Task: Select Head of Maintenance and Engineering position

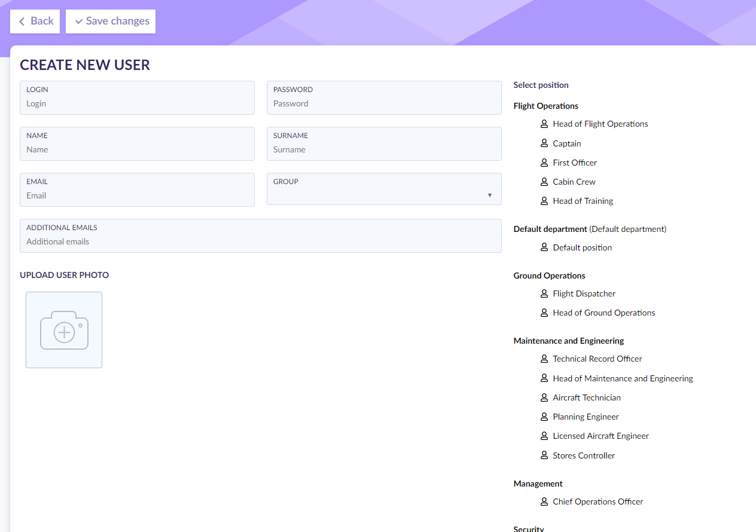Action: (x=623, y=378)
